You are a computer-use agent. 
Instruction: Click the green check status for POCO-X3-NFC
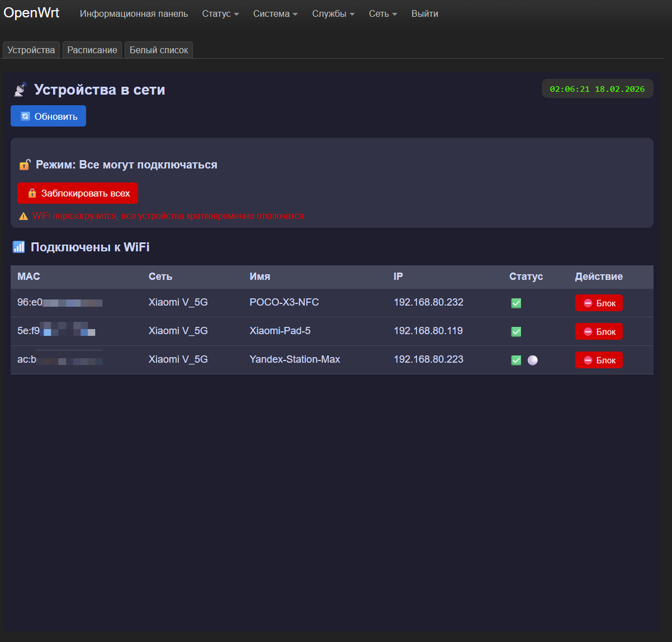coord(516,303)
